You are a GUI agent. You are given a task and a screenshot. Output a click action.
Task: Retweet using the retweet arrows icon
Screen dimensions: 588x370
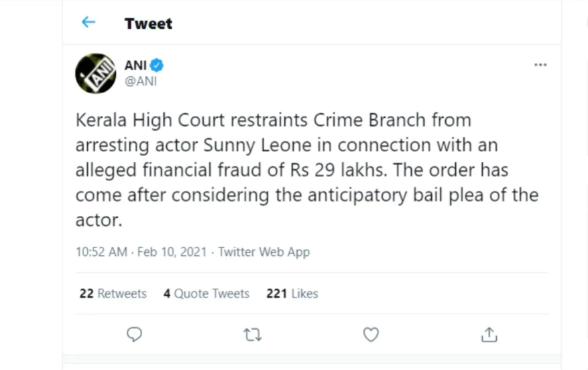(x=252, y=334)
